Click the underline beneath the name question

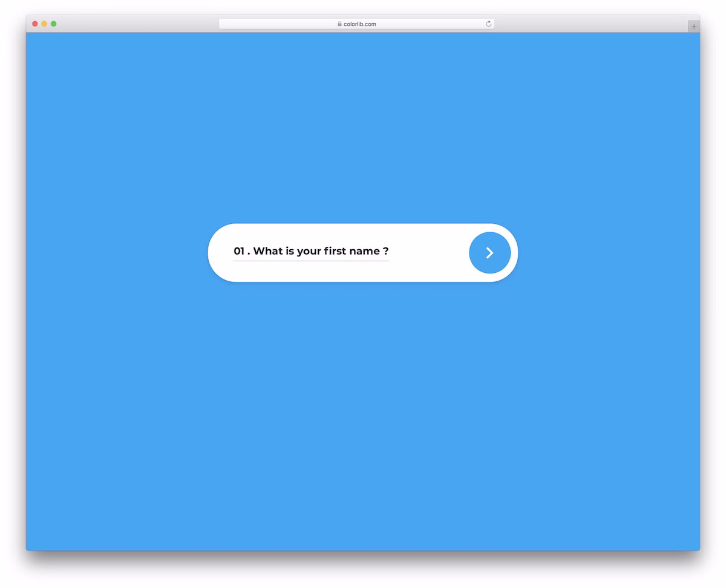(x=311, y=261)
